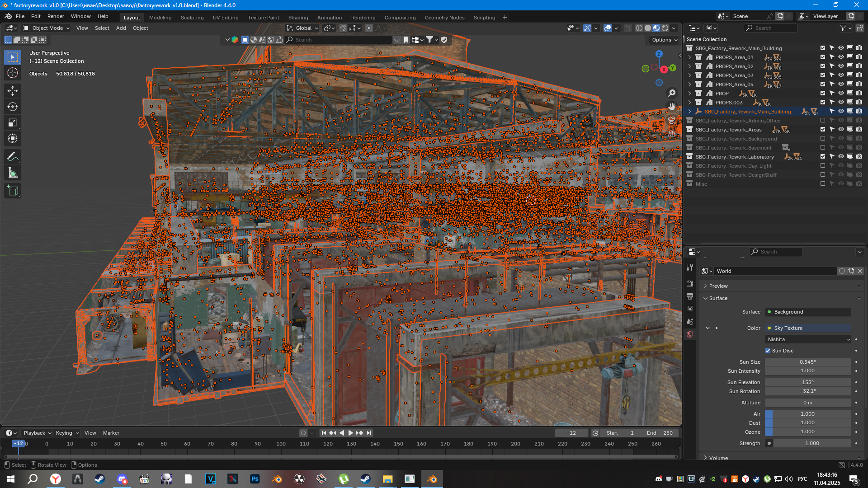Enable SBG_Factory_Rework_Background collection checkbox

823,139
